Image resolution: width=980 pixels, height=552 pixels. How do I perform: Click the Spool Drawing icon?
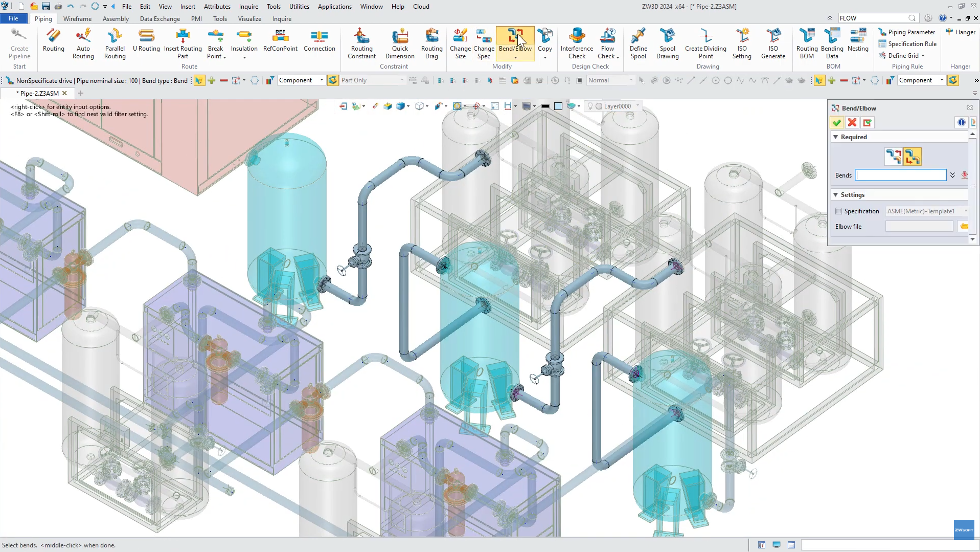coord(667,44)
